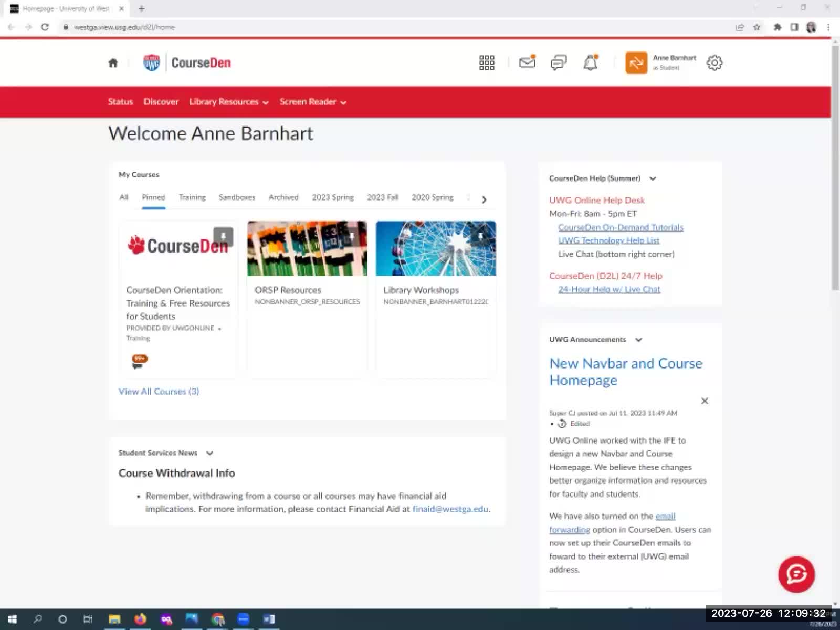Image resolution: width=840 pixels, height=630 pixels.
Task: Open the Chrome three-dot menu
Action: click(828, 27)
